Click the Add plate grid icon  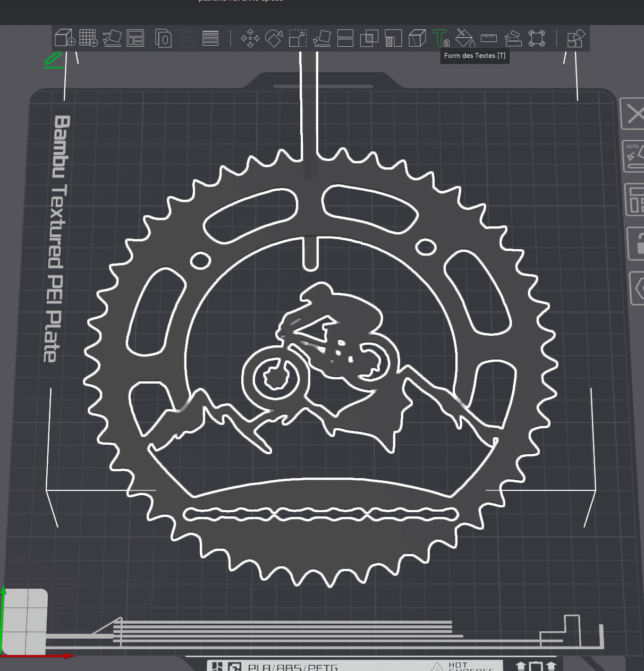(x=88, y=38)
